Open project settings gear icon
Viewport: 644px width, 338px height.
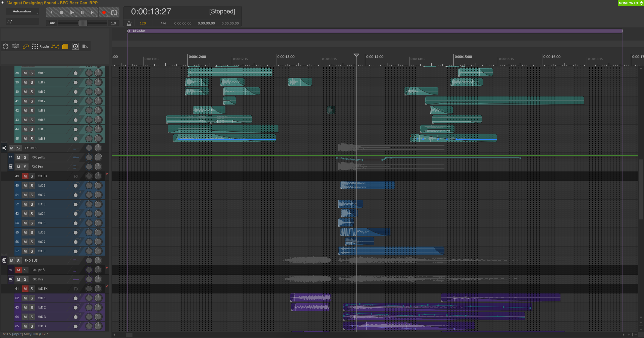point(5,47)
